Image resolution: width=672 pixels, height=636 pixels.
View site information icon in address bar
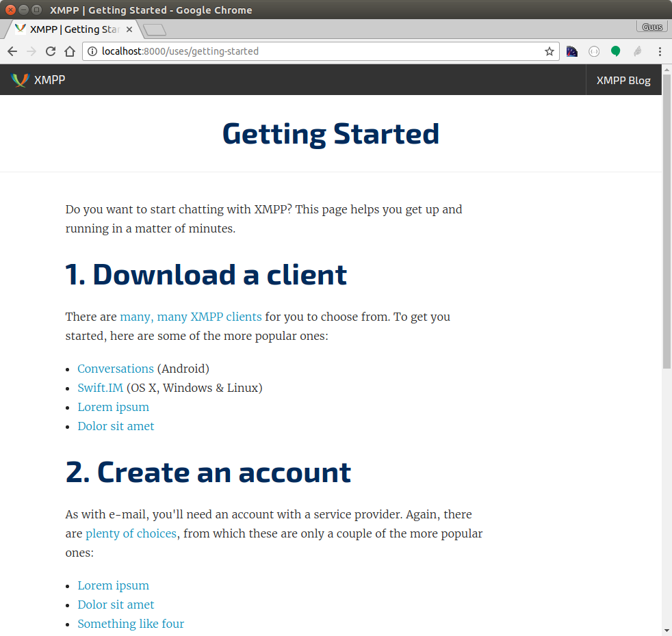(92, 51)
